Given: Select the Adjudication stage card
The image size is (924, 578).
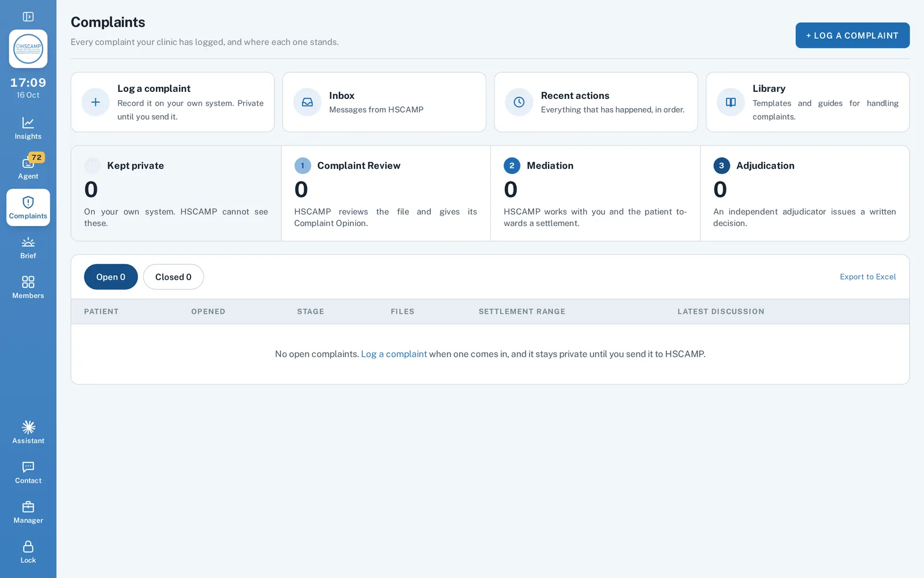Looking at the screenshot, I should (x=805, y=193).
